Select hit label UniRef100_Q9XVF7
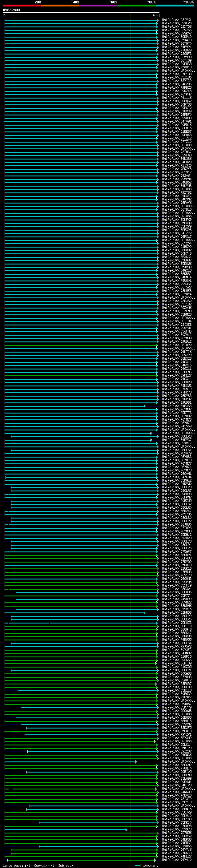The height and width of the screenshot is (868, 197). tap(176, 443)
